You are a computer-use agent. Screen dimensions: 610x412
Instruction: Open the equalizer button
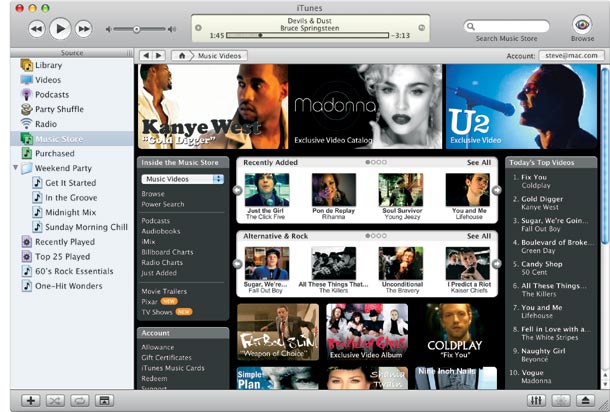536,400
